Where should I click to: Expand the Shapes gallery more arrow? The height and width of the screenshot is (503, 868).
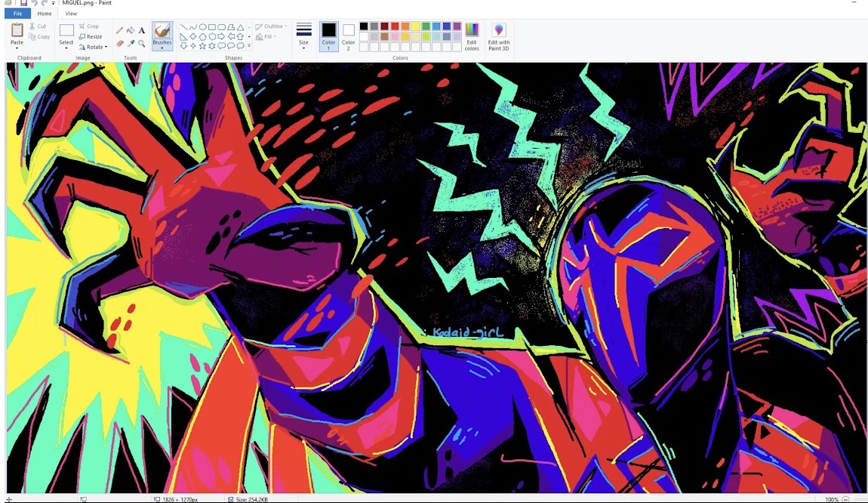[x=249, y=46]
